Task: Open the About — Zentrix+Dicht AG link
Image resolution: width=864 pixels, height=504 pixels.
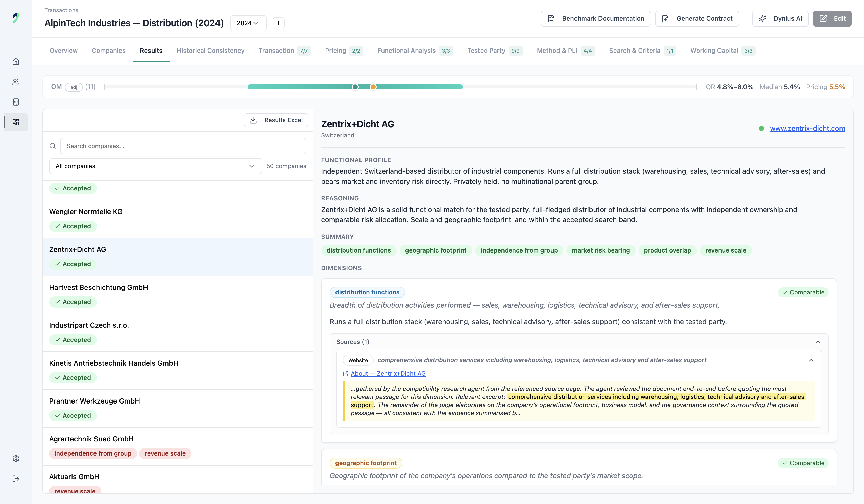Action: coord(388,374)
